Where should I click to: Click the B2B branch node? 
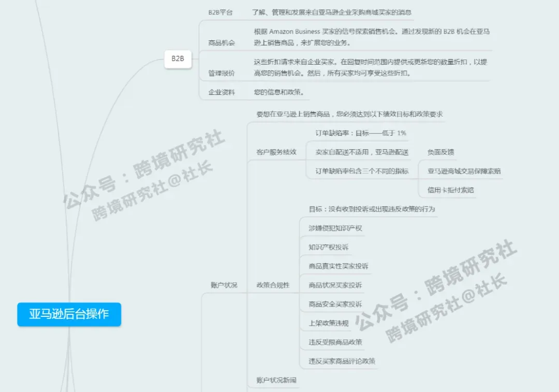(x=178, y=59)
